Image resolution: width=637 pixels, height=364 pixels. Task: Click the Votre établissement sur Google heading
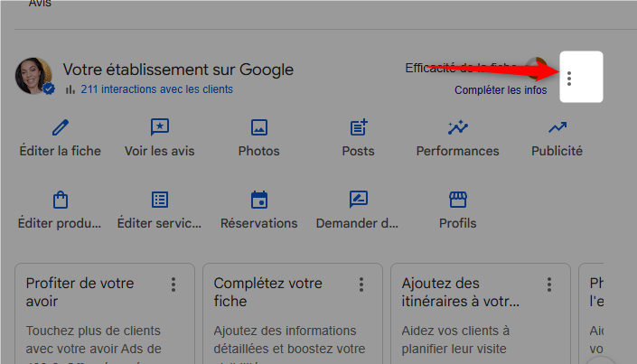178,70
